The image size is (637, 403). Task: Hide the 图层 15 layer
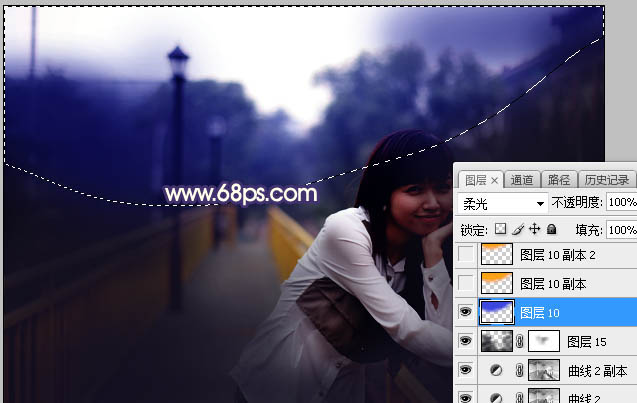click(466, 340)
